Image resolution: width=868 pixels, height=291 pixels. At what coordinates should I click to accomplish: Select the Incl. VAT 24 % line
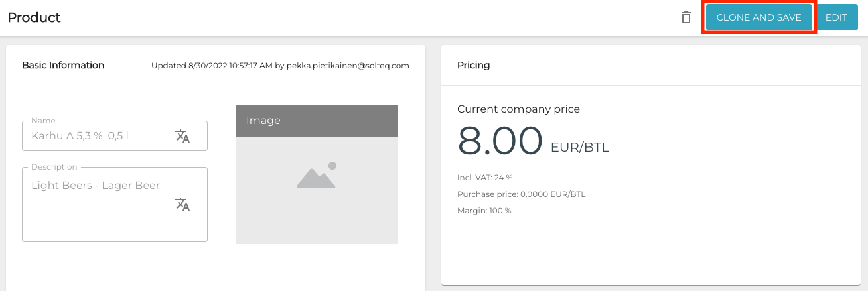(x=484, y=178)
